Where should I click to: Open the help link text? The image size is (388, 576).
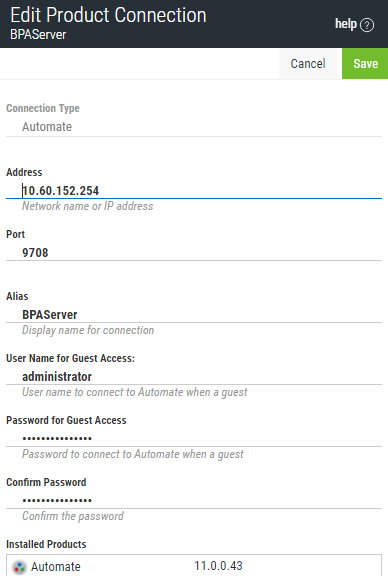coord(346,24)
